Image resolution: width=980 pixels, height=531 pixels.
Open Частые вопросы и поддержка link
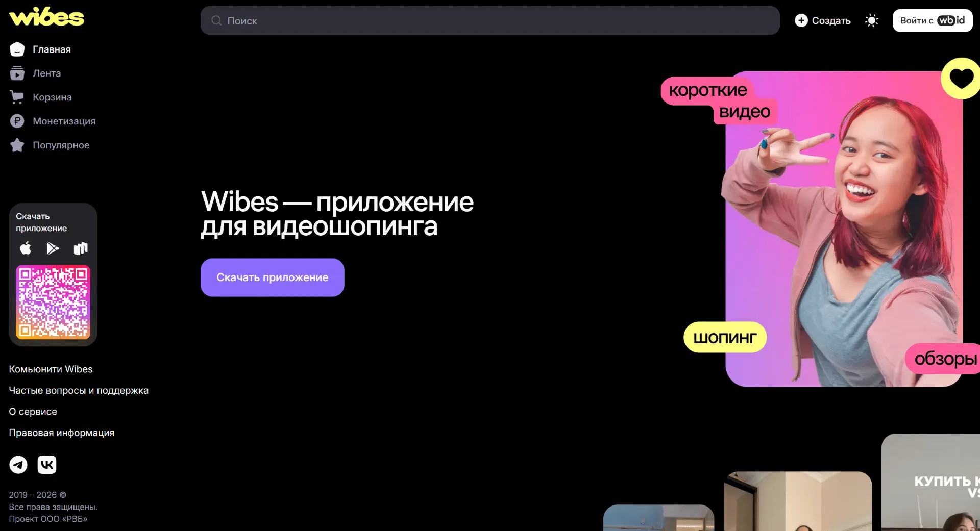(x=79, y=390)
